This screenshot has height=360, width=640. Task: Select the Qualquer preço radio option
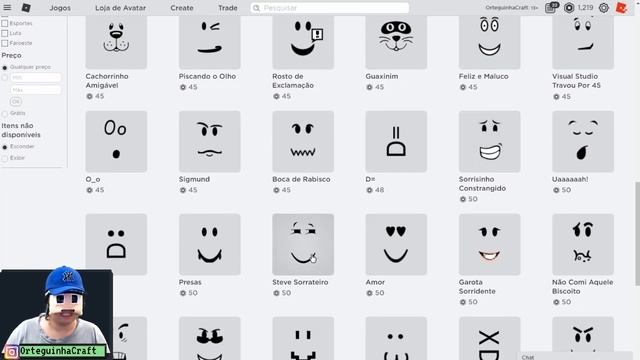click(5, 67)
